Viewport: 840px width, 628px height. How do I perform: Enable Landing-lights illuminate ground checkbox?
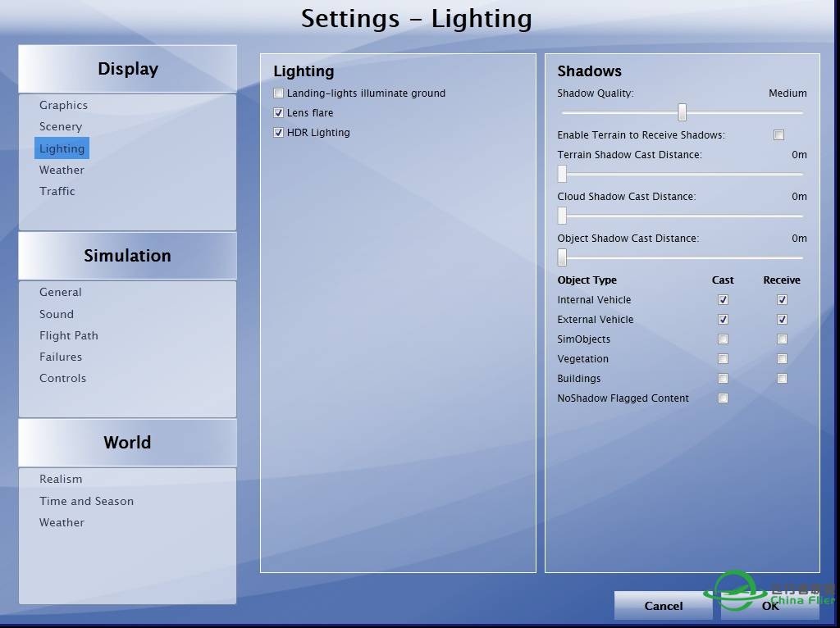pyautogui.click(x=279, y=93)
